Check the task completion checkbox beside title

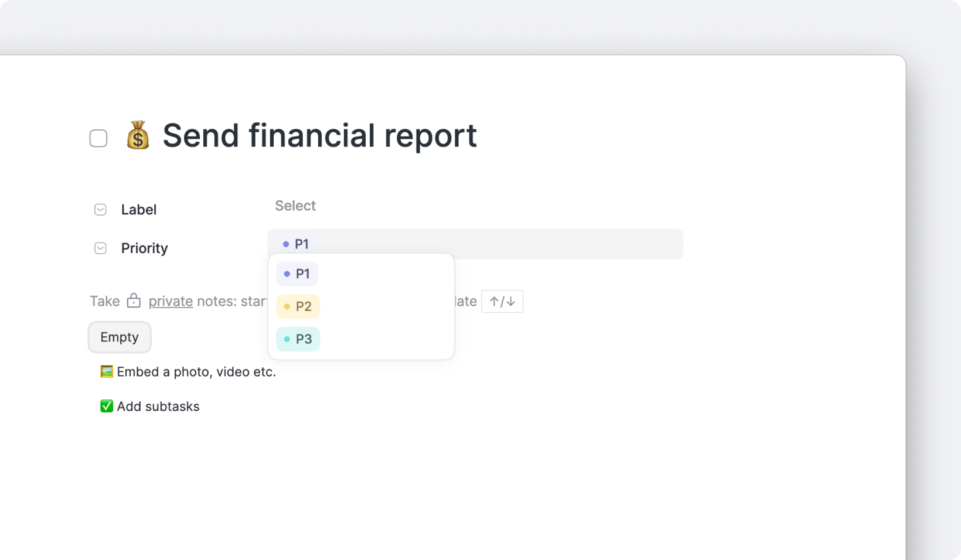[x=98, y=138]
